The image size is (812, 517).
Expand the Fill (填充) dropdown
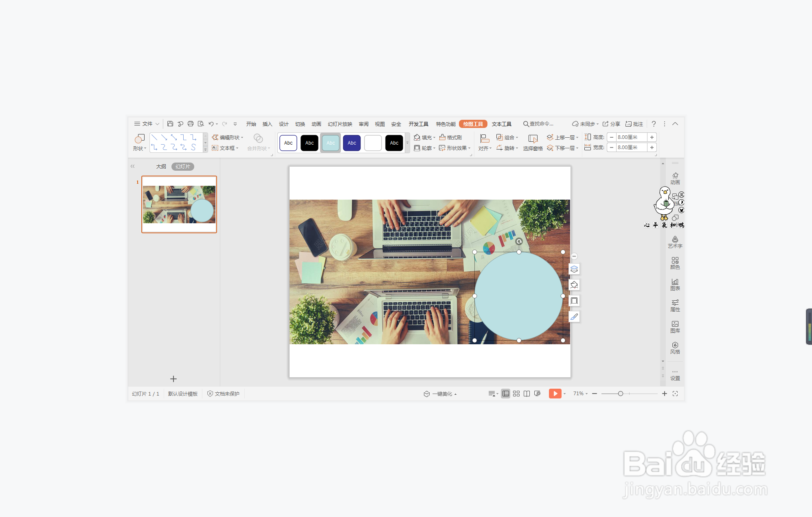pyautogui.click(x=434, y=138)
